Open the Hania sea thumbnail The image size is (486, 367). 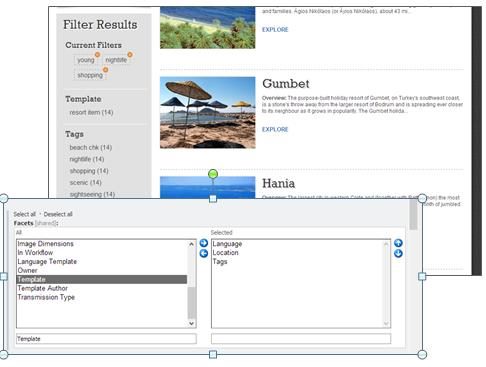tap(208, 187)
